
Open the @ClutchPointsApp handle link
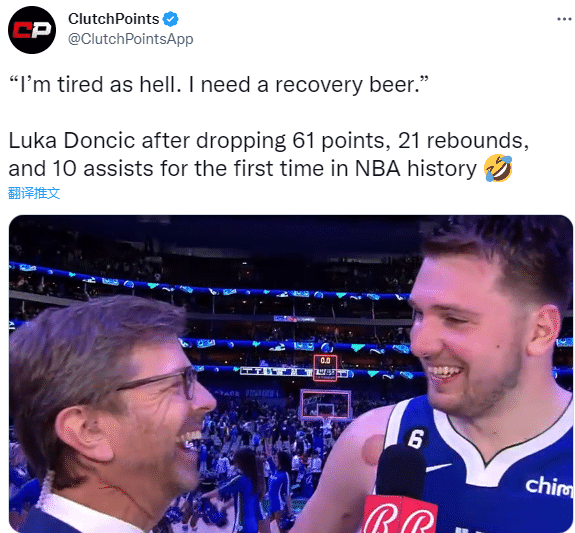131,39
